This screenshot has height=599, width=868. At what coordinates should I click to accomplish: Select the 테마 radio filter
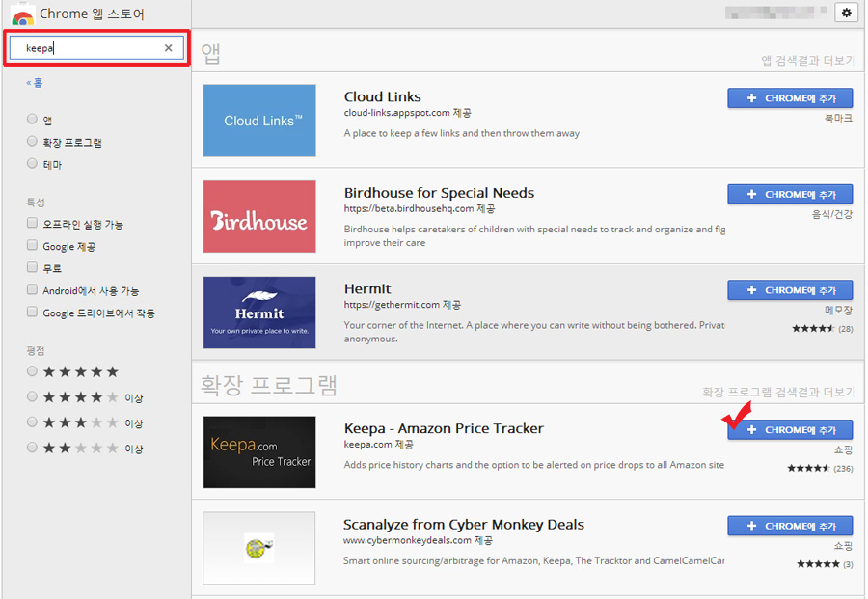(x=32, y=163)
